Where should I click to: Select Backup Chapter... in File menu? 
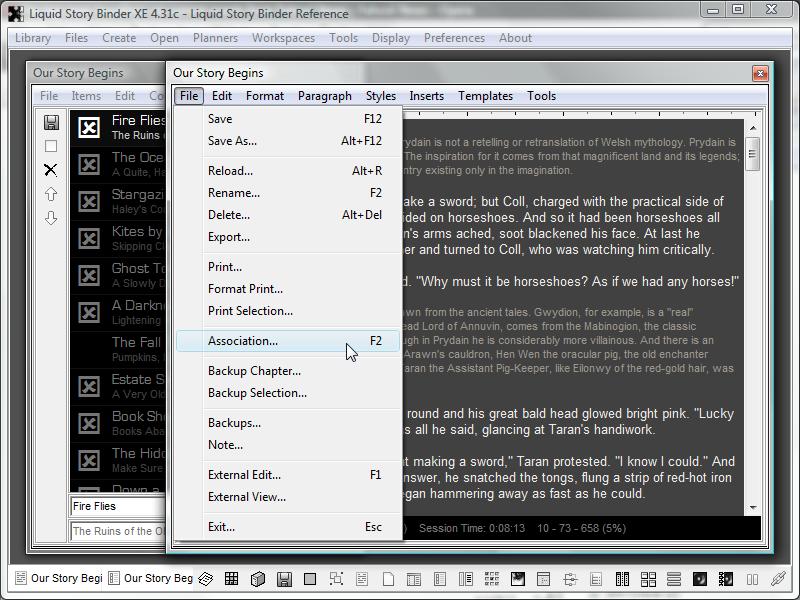click(254, 371)
